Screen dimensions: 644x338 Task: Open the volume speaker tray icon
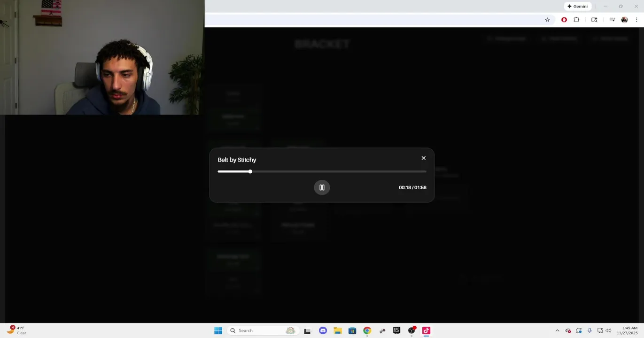608,330
